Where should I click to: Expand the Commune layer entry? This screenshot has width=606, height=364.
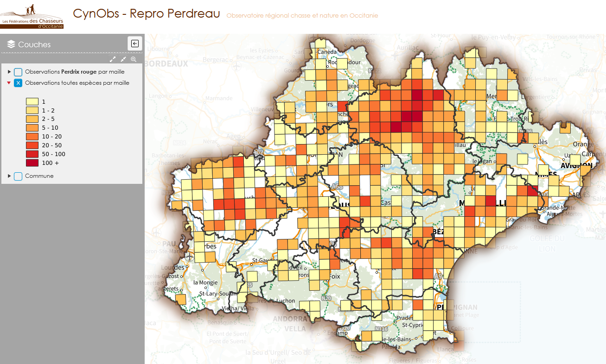coord(9,176)
